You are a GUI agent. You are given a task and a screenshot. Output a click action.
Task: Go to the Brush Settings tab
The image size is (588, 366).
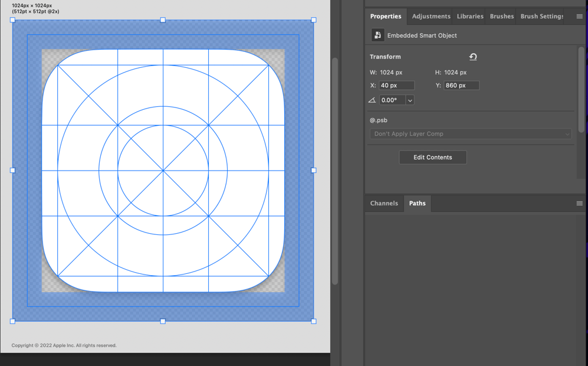[541, 16]
